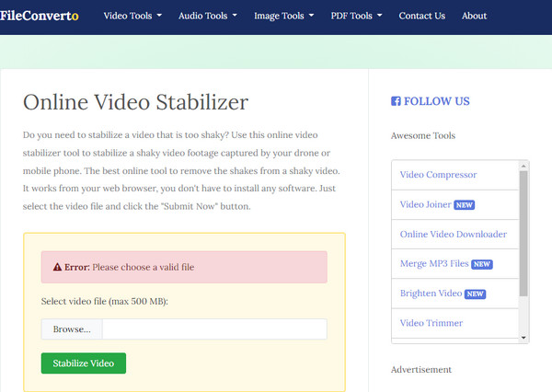Viewport: 552px width, 392px height.
Task: Click the 'Awesome Tools' sidebar heading
Action: coord(423,135)
